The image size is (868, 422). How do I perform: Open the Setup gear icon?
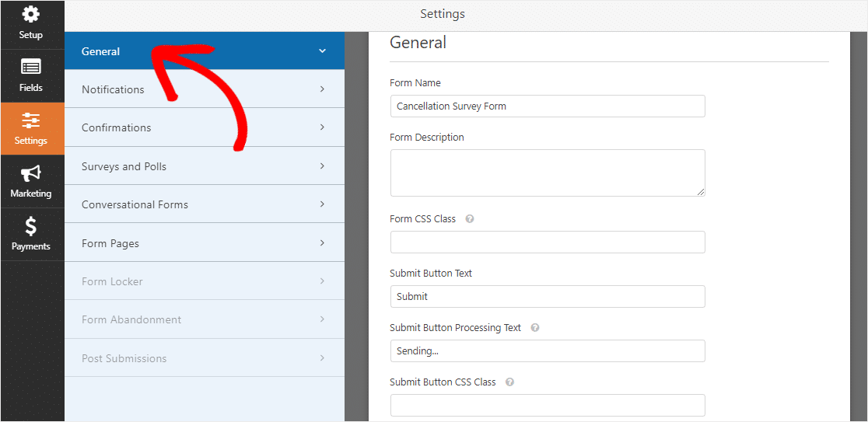pos(31,15)
